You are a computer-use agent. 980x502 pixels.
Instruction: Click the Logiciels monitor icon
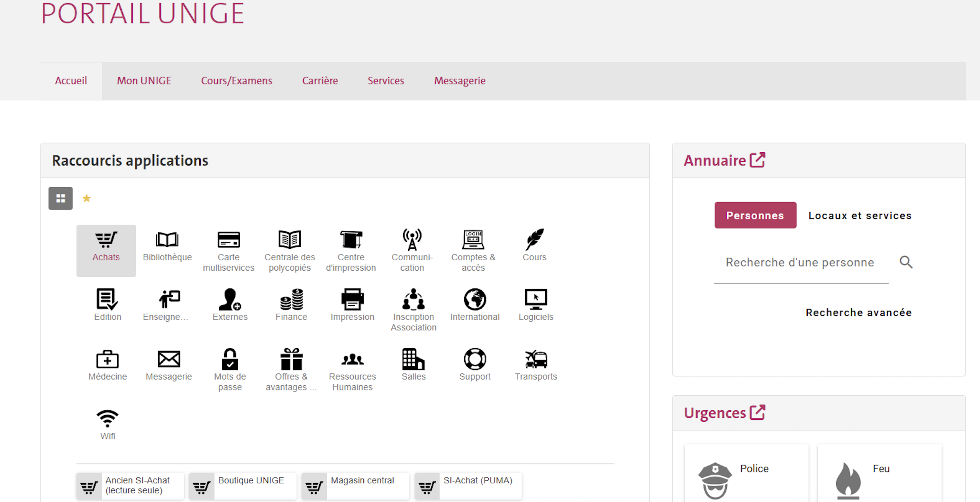click(536, 299)
